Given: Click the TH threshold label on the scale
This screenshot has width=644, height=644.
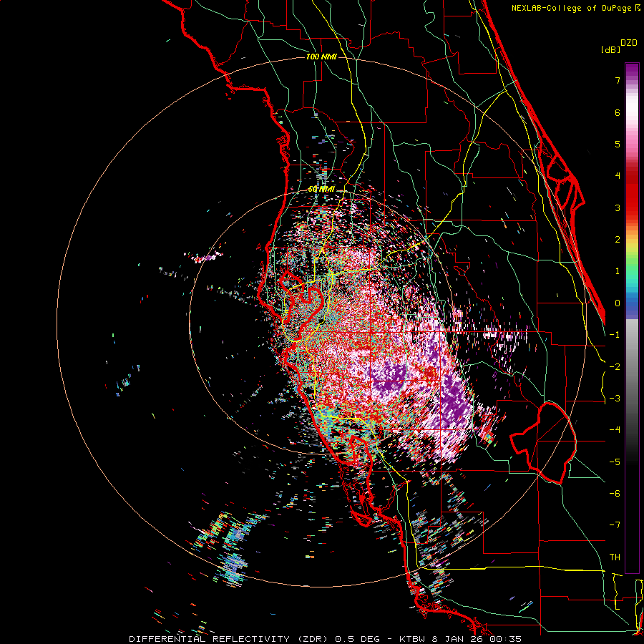Looking at the screenshot, I should pos(615,557).
